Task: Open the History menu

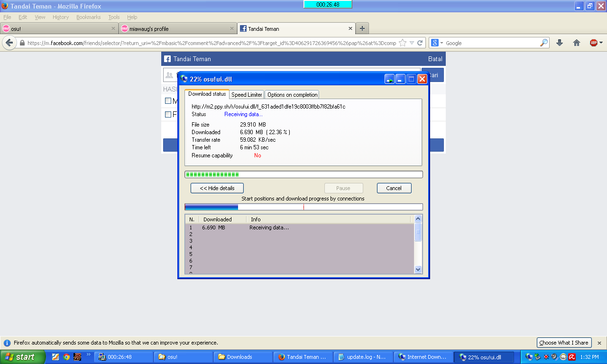Action: click(61, 17)
